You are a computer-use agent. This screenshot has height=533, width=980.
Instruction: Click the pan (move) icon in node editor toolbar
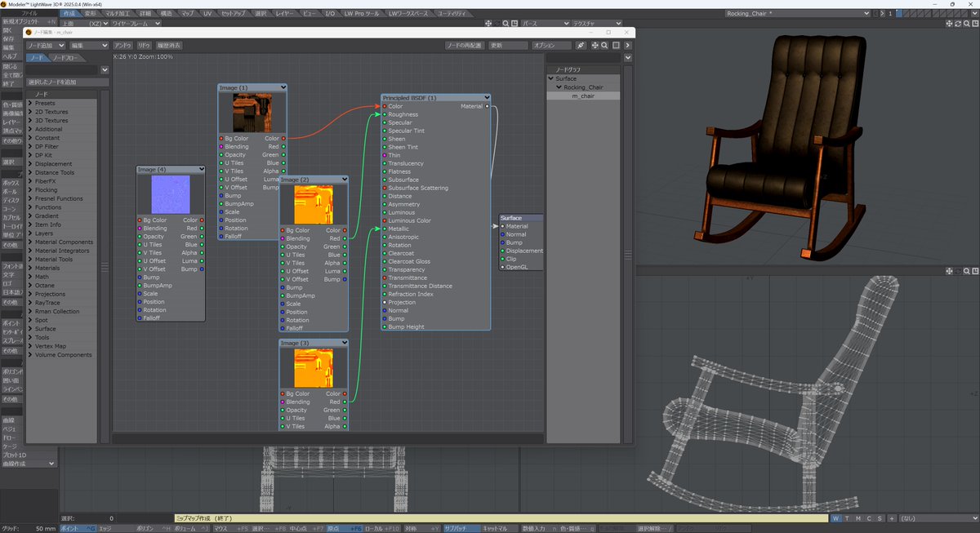click(x=595, y=45)
